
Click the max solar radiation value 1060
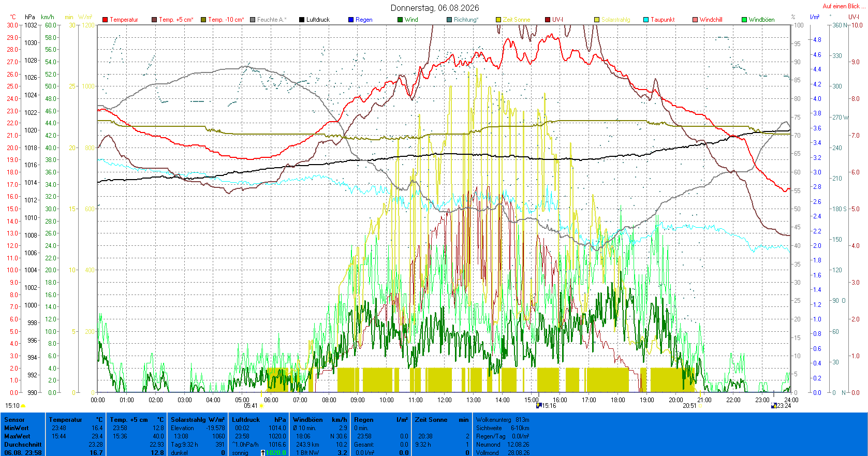click(x=219, y=436)
